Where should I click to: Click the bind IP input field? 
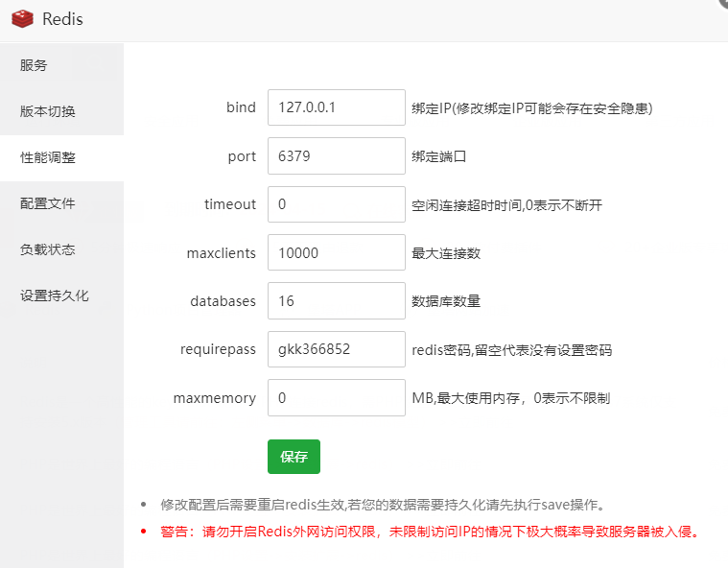336,107
